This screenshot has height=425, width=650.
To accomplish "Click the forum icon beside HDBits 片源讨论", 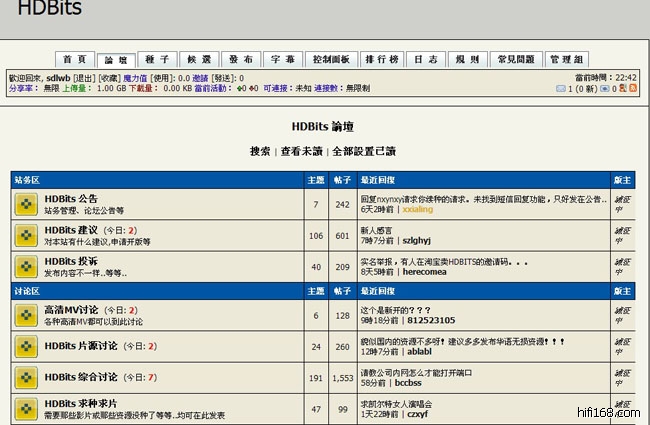I will (26, 346).
